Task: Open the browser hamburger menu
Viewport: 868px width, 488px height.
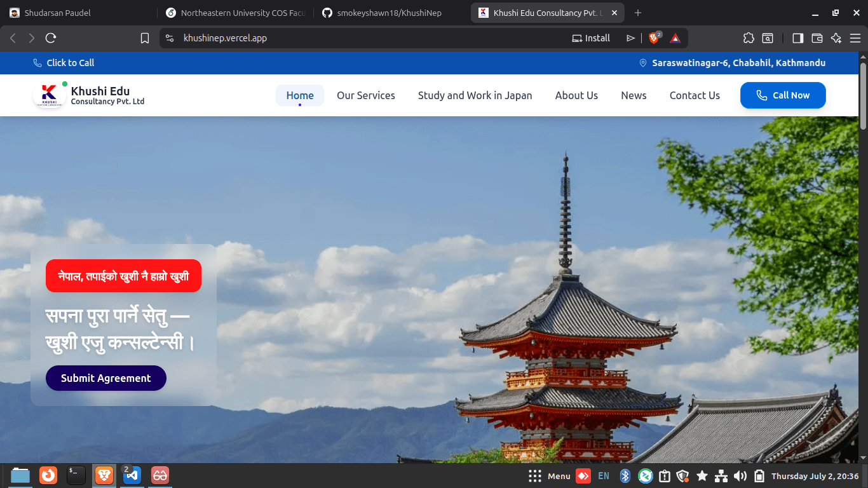Action: click(x=855, y=38)
